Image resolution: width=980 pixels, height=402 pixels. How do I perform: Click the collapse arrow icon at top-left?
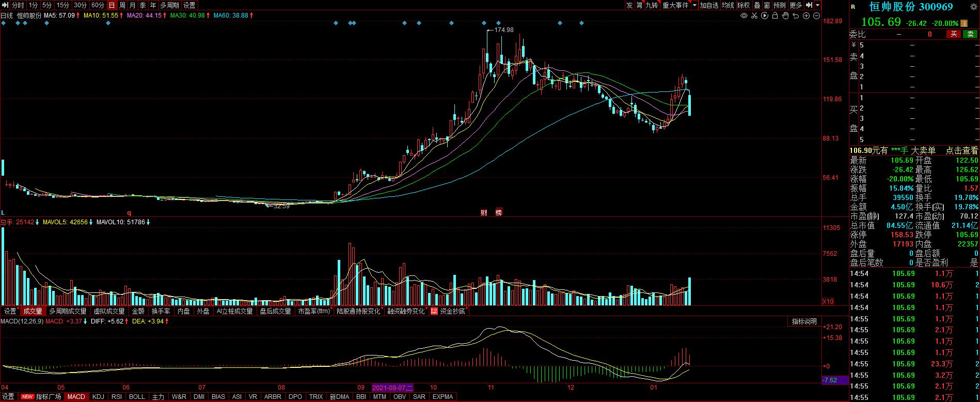[5, 5]
